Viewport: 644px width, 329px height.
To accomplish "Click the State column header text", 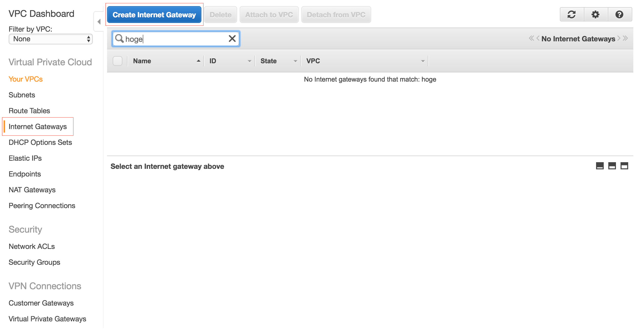I will point(268,61).
